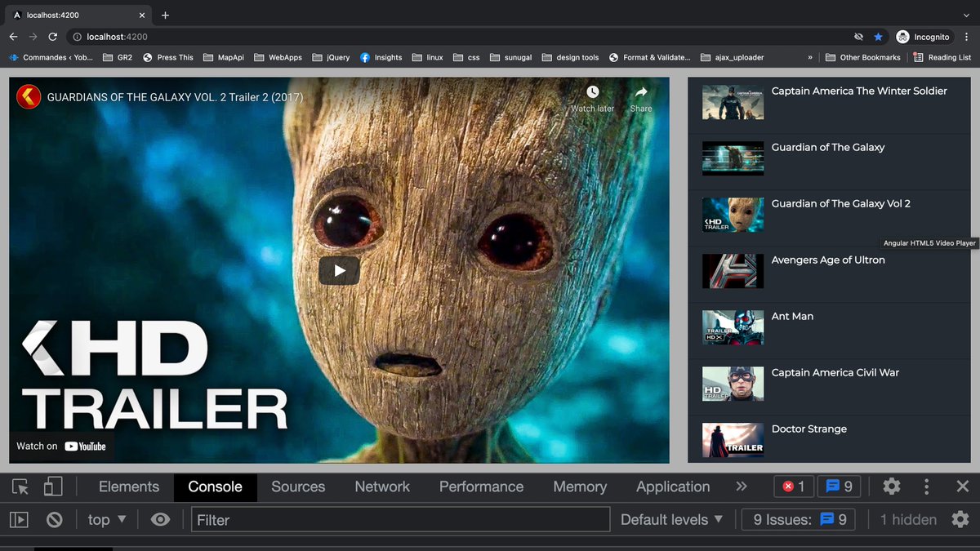Screen dimensions: 980x551
Task: Open DevTools settings gear
Action: pos(892,487)
